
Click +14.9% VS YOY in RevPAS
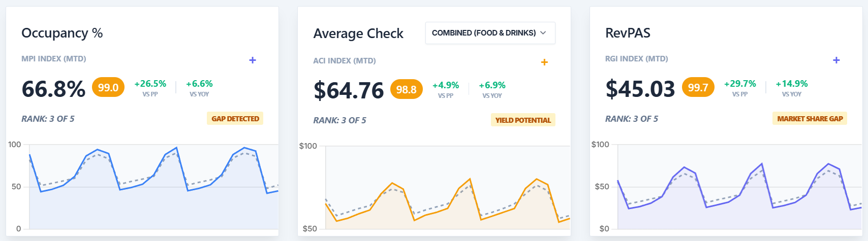(792, 88)
